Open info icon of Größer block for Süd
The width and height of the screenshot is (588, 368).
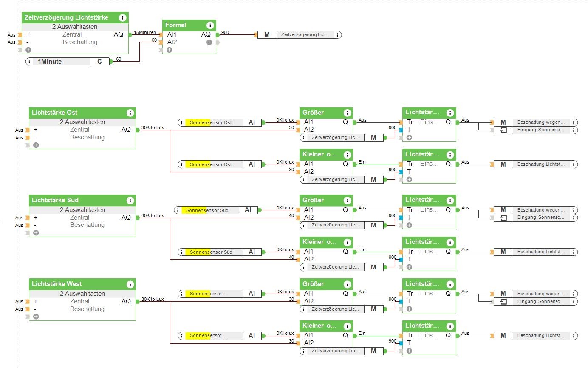point(347,201)
